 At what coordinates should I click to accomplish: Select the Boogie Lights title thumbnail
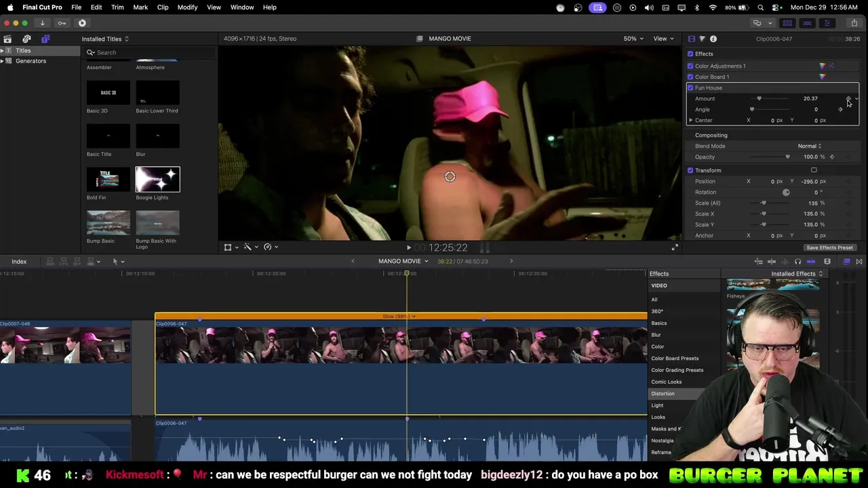click(157, 180)
